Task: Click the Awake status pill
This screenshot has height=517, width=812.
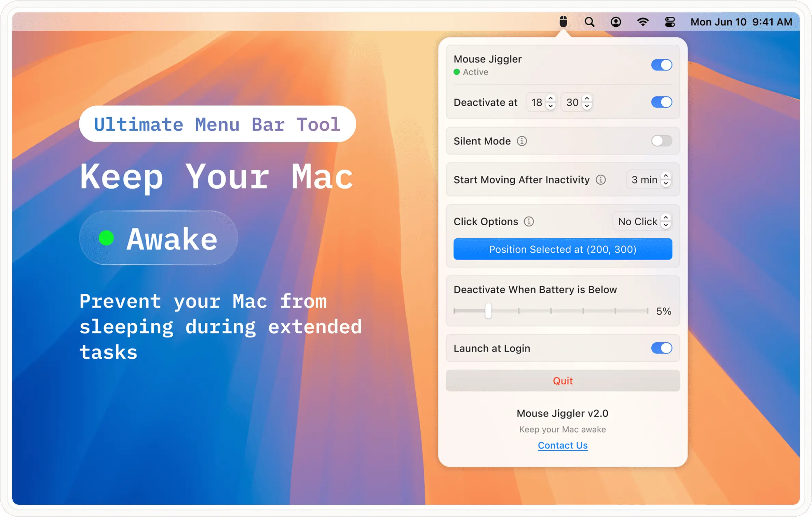Action: tap(159, 238)
